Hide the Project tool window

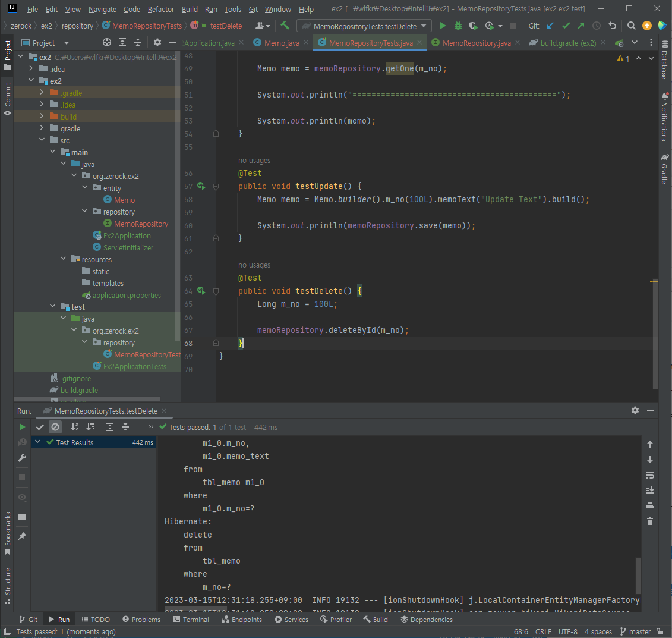[173, 42]
